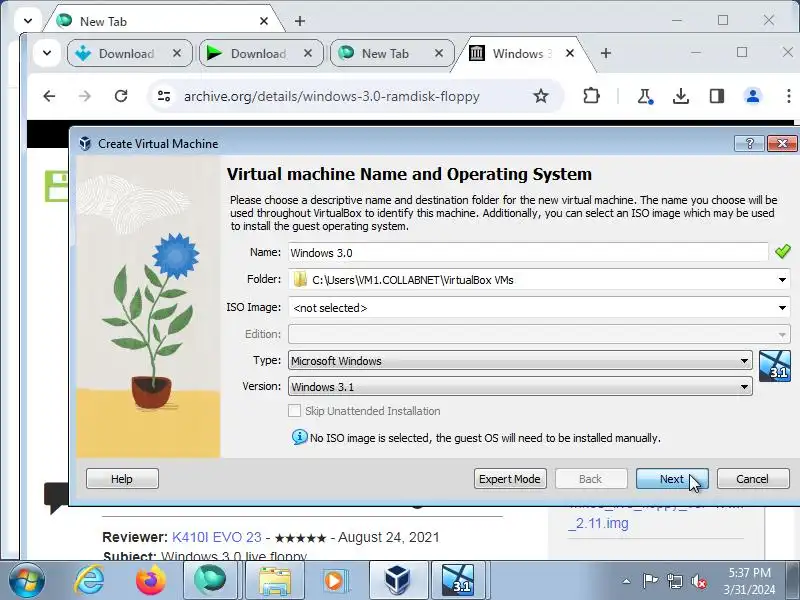This screenshot has height=600, width=800.
Task: Toggle the browser side panel icon
Action: [717, 96]
